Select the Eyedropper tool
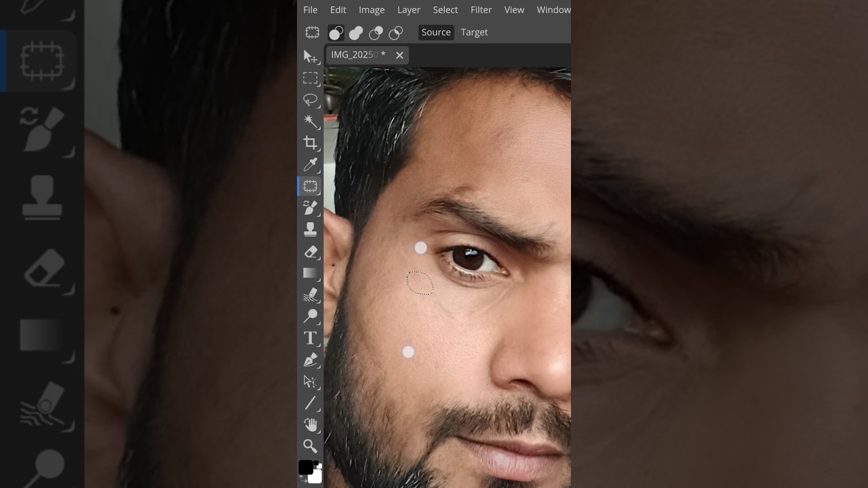The width and height of the screenshot is (868, 488). pos(311,165)
